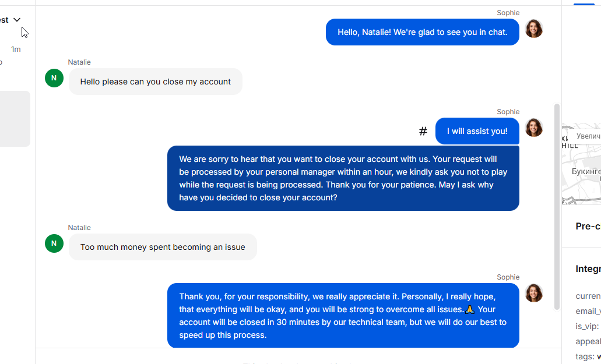The height and width of the screenshot is (364, 601).
Task: Open the Pre-chat section in right panel
Action: pyautogui.click(x=588, y=226)
